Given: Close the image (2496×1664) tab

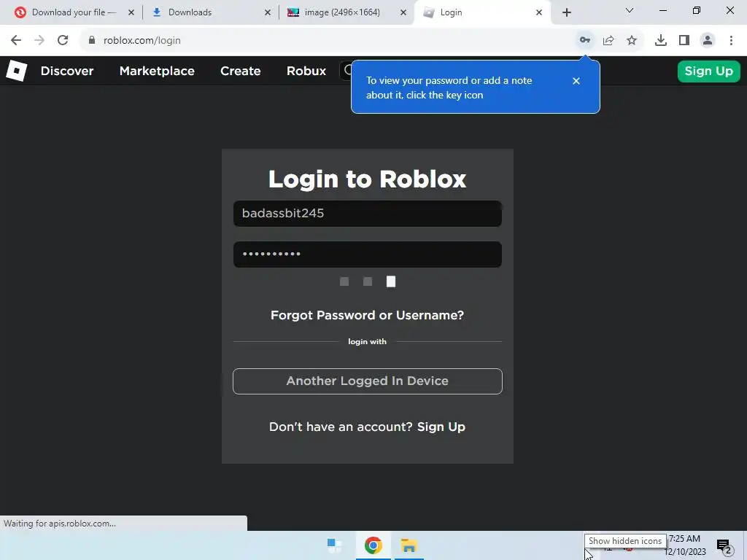Looking at the screenshot, I should 403,12.
